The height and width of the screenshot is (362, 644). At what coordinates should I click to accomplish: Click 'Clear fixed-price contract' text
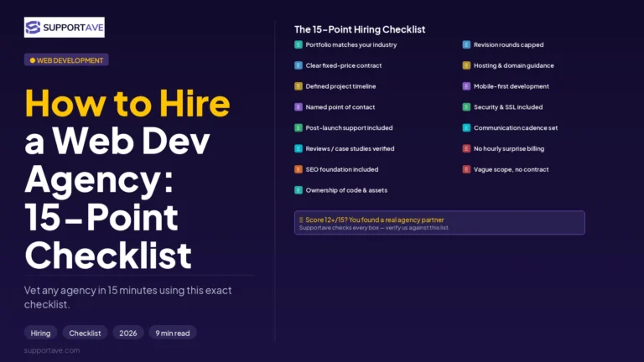click(x=344, y=65)
